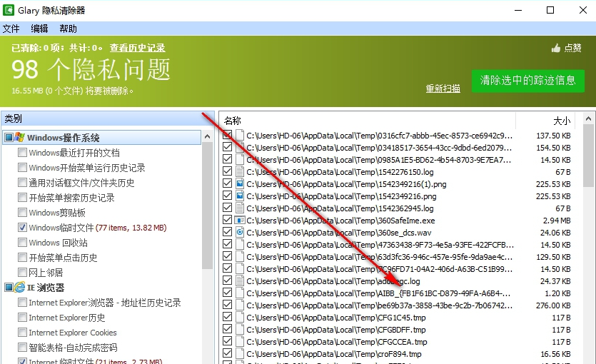Click the 类别 panel header
The image size is (596, 364).
coord(108,118)
